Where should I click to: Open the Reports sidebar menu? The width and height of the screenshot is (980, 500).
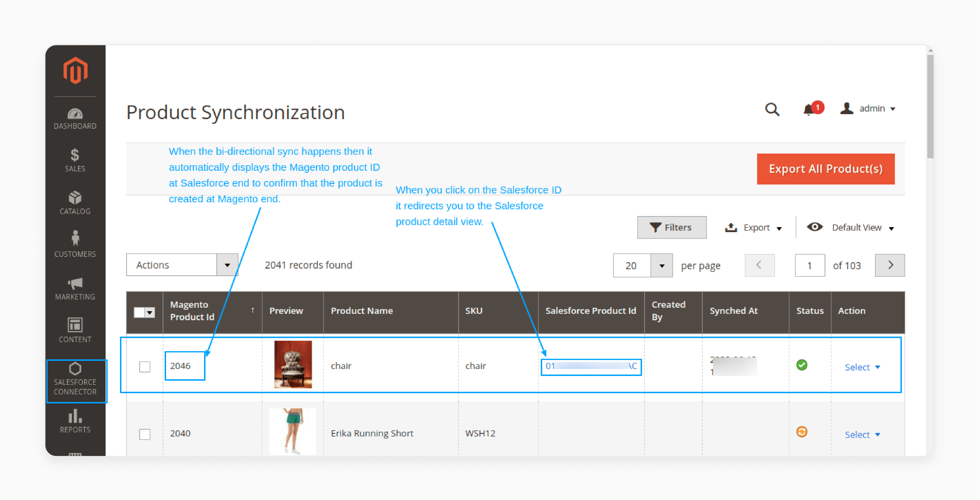coord(75,421)
